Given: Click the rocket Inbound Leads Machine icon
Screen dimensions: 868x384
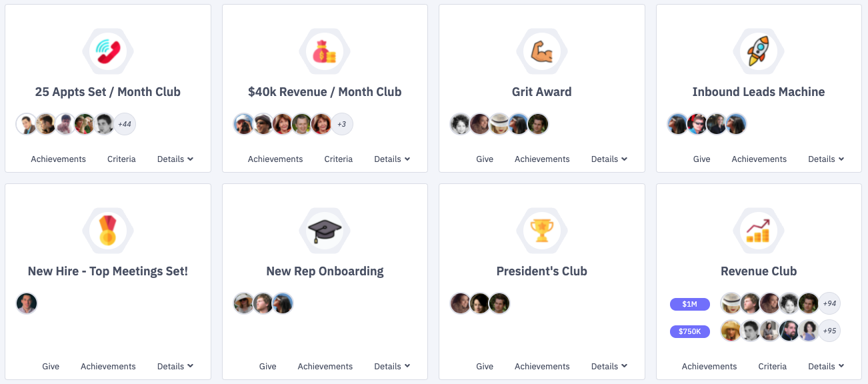Looking at the screenshot, I should click(x=759, y=51).
